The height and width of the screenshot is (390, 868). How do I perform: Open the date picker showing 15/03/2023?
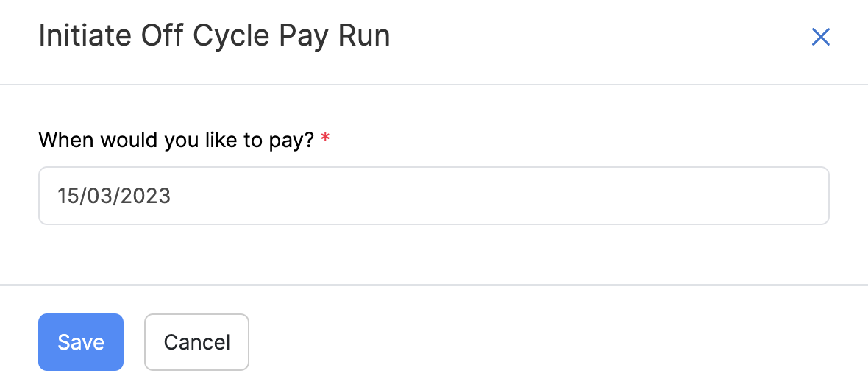click(433, 196)
